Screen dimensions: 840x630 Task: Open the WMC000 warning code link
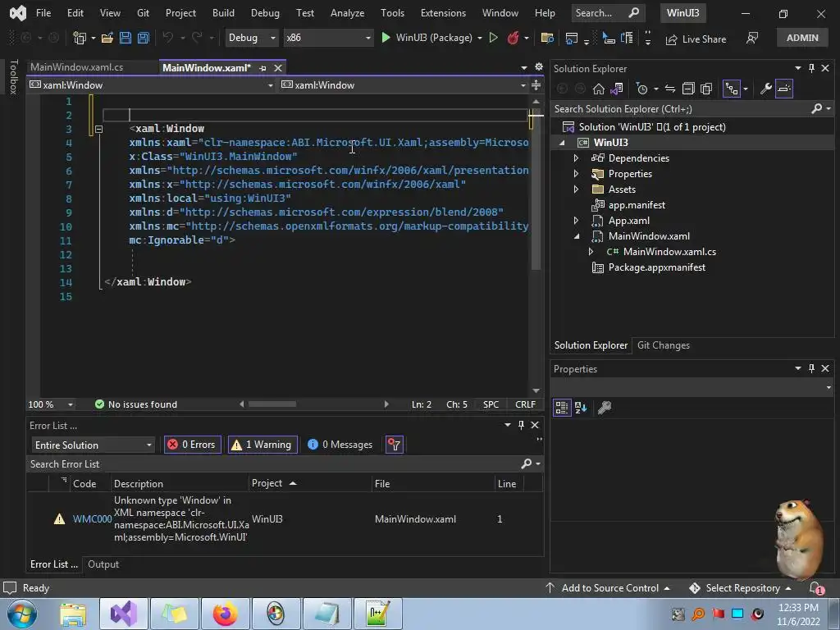pyautogui.click(x=92, y=519)
